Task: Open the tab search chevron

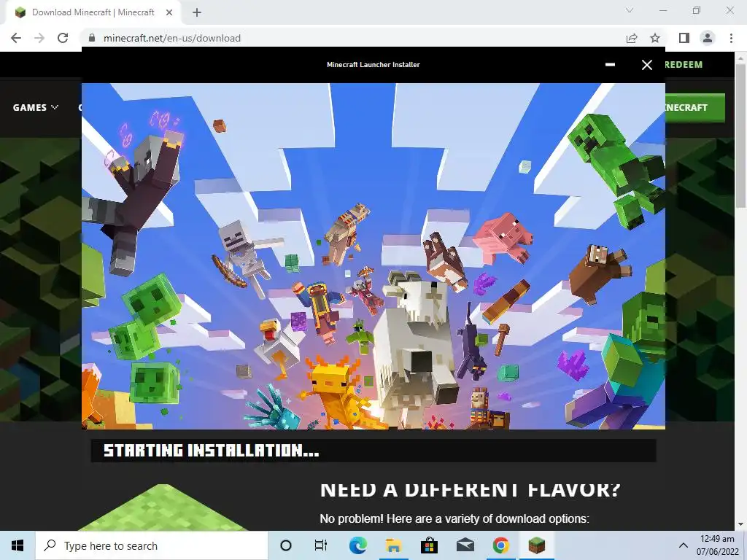Action: tap(630, 10)
